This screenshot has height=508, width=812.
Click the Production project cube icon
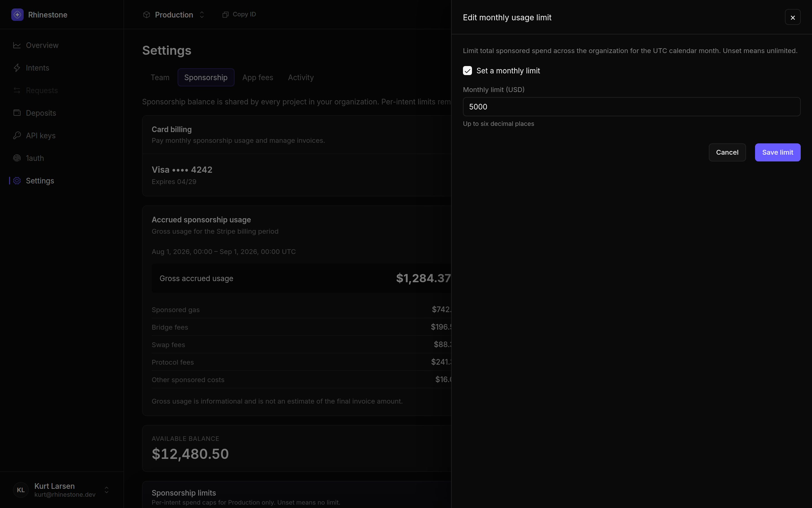(x=147, y=15)
